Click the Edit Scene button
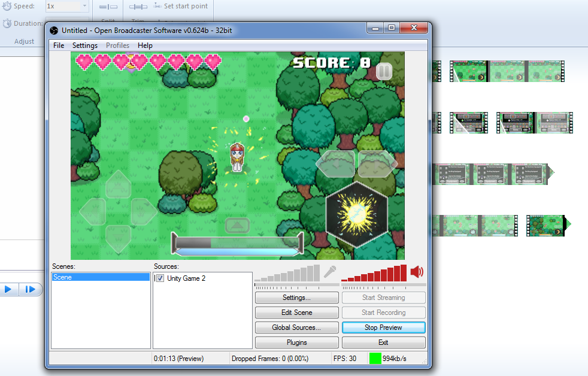 pyautogui.click(x=296, y=313)
